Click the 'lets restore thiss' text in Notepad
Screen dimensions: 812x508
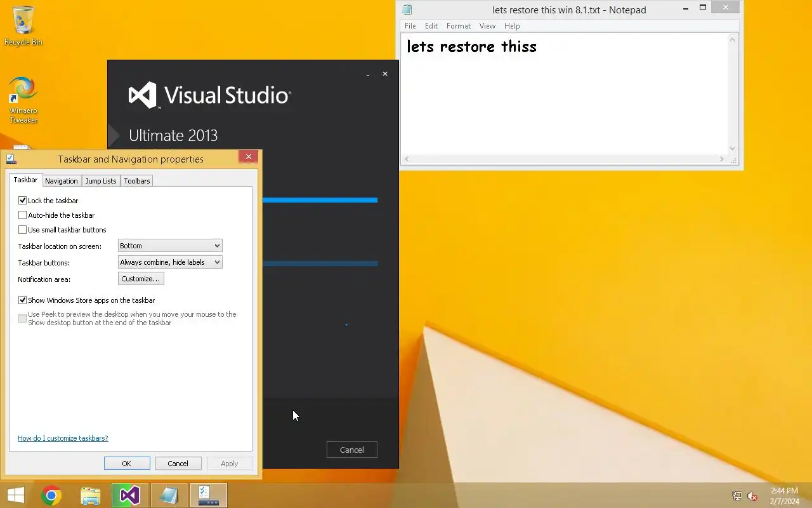tap(471, 46)
